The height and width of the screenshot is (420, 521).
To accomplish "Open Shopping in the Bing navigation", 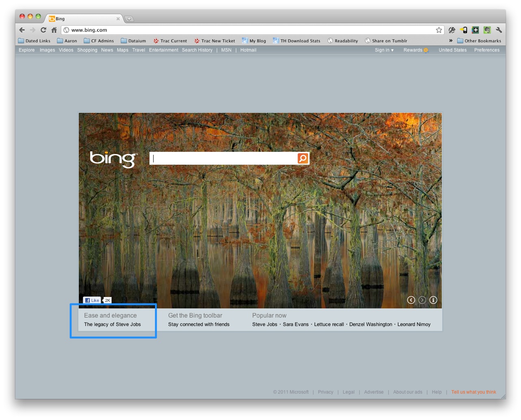I will point(87,50).
